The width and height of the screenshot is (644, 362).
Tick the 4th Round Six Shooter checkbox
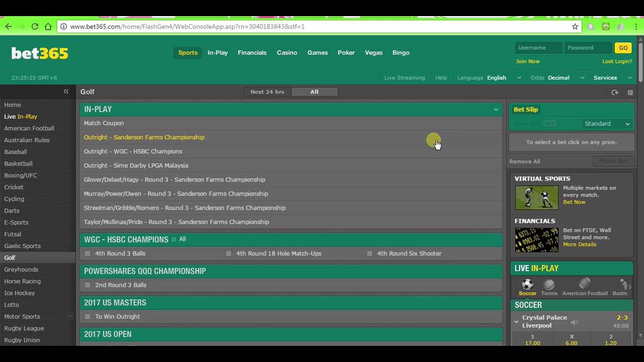[x=369, y=253]
